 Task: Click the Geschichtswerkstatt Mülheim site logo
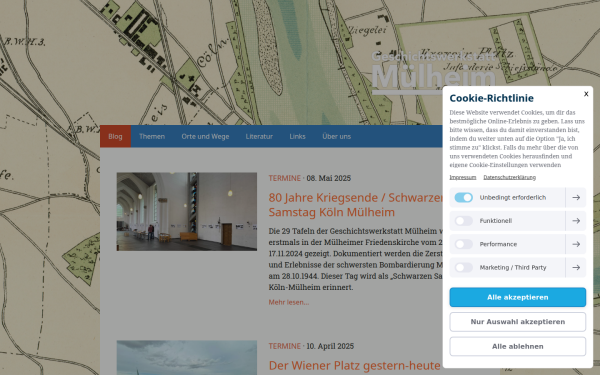[433, 73]
